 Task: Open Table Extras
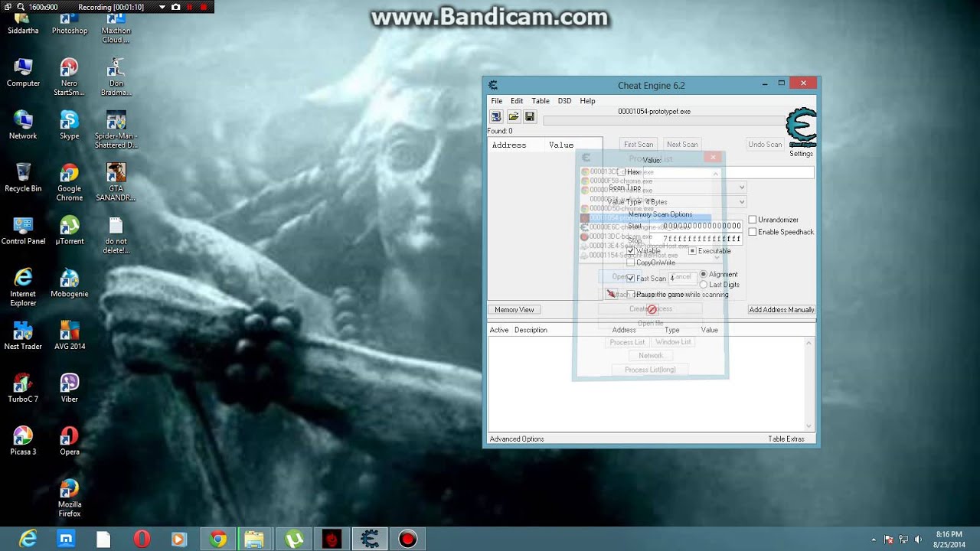[x=786, y=439]
